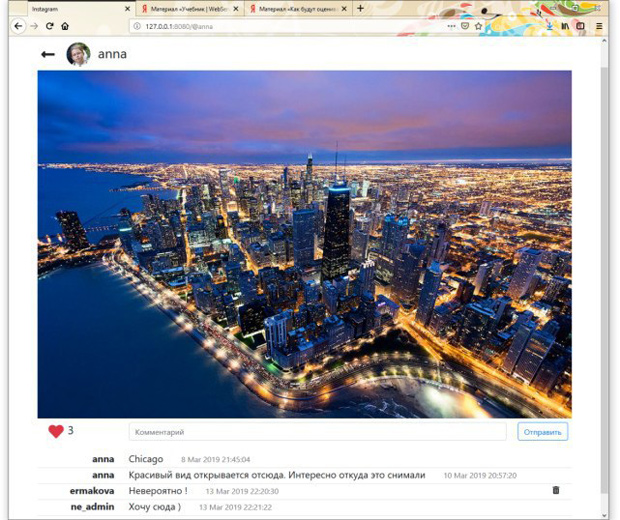Delete ermakova's comment with the trash icon
This screenshot has height=520, width=620.
click(556, 490)
